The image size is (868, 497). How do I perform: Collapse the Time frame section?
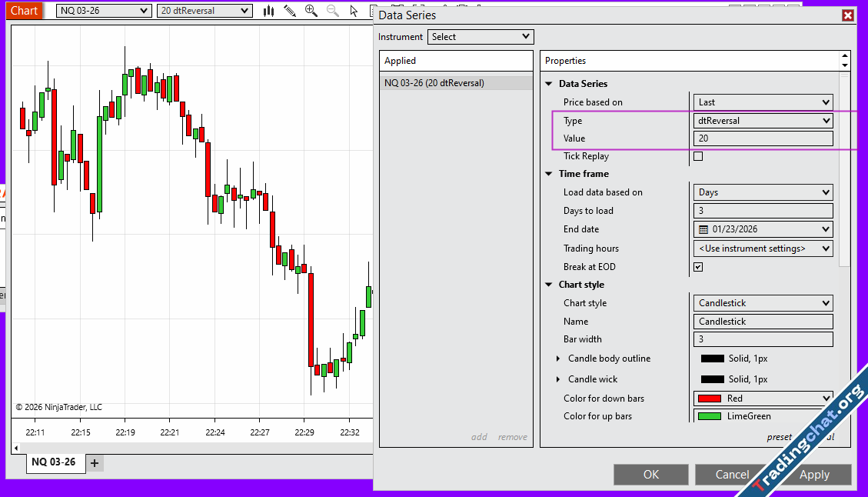[549, 174]
